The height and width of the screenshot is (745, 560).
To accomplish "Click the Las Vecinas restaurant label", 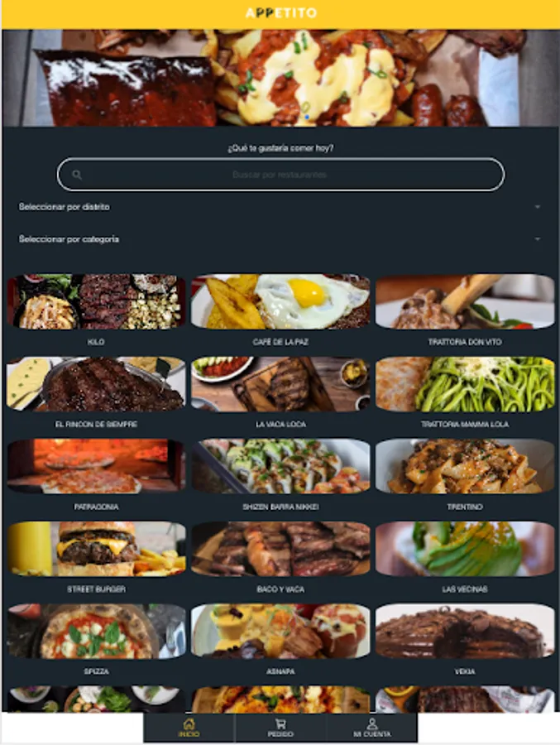I will (465, 589).
